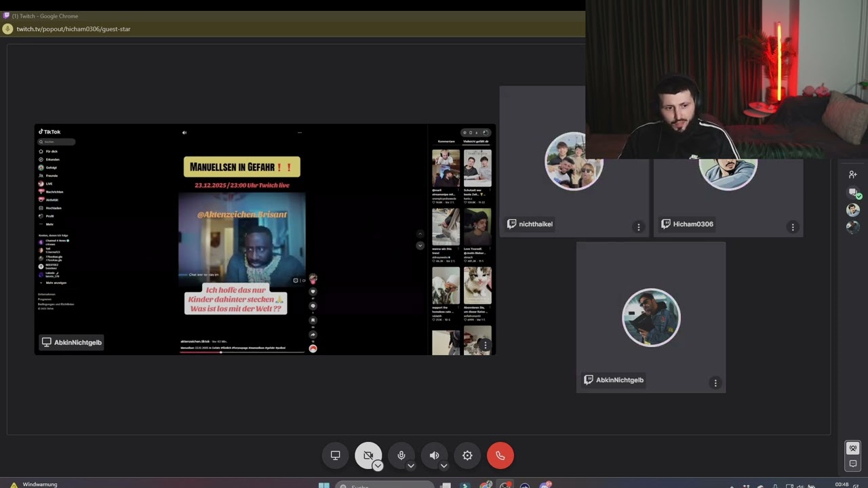Open options on the shared TikTok screen

coord(485,345)
